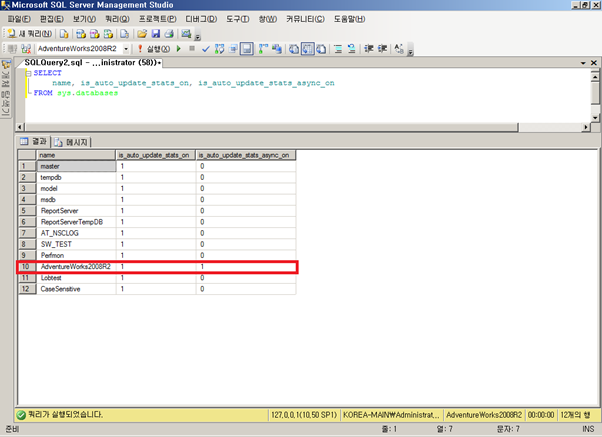Click the Print icon
The width and height of the screenshot is (602, 437).
pyautogui.click(x=169, y=34)
